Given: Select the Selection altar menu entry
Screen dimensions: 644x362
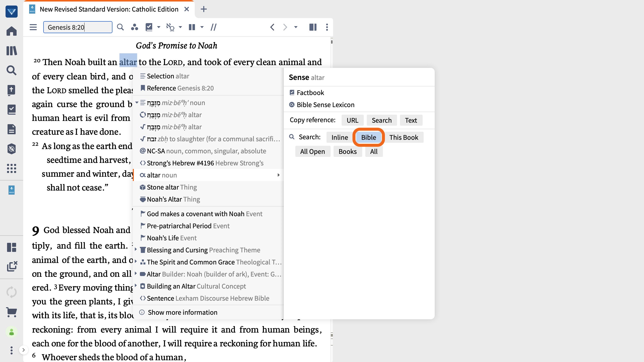Looking at the screenshot, I should click(x=208, y=76).
